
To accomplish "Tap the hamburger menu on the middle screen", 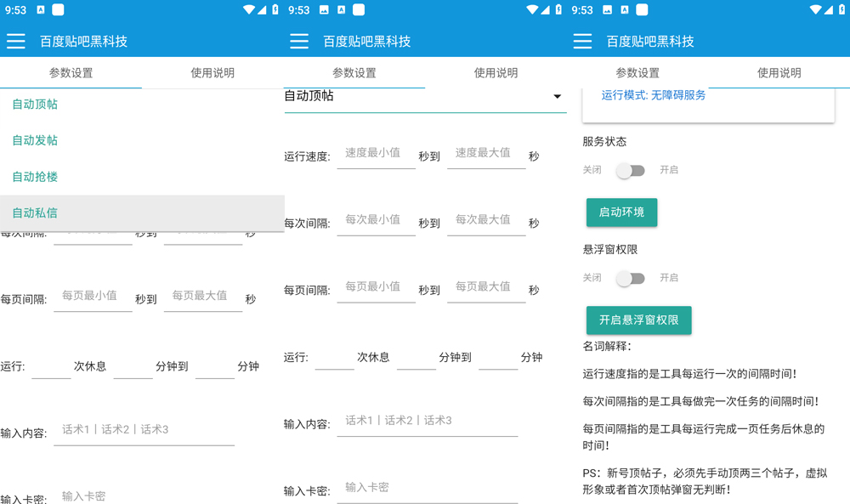I will pyautogui.click(x=298, y=42).
